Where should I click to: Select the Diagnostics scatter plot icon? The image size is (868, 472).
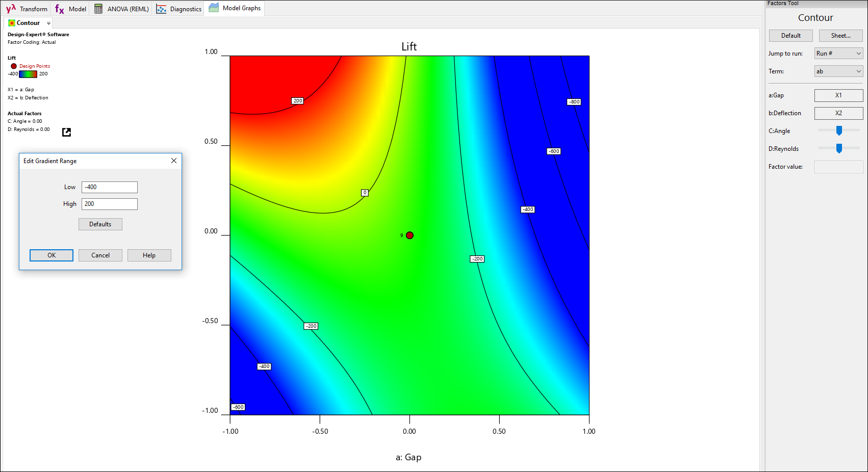coord(162,9)
